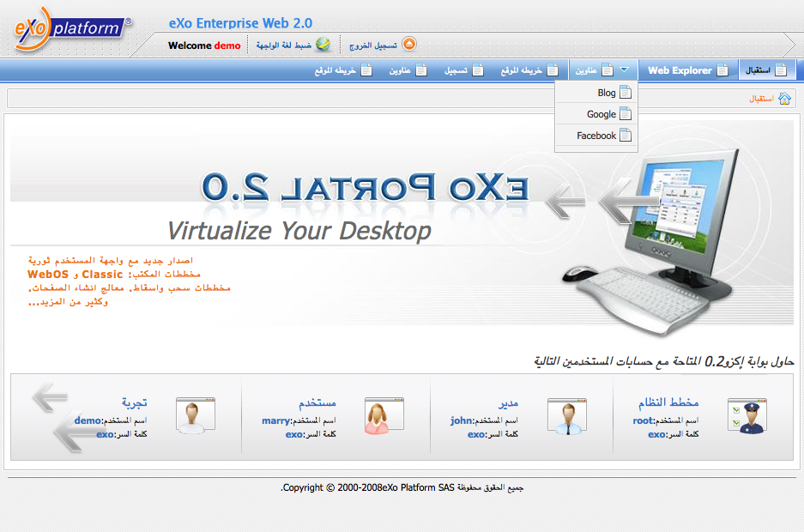Click the page icon beside Blog
The image size is (804, 532).
pos(625,93)
